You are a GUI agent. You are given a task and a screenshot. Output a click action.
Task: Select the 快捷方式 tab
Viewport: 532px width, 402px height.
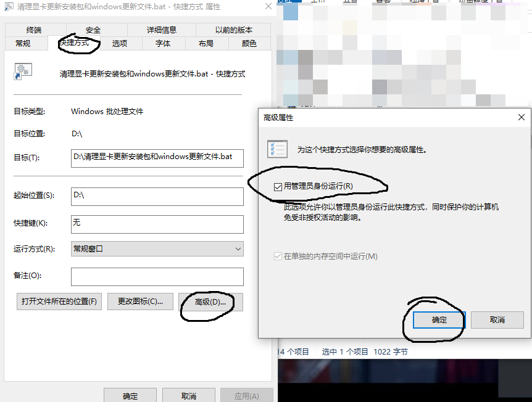point(75,43)
